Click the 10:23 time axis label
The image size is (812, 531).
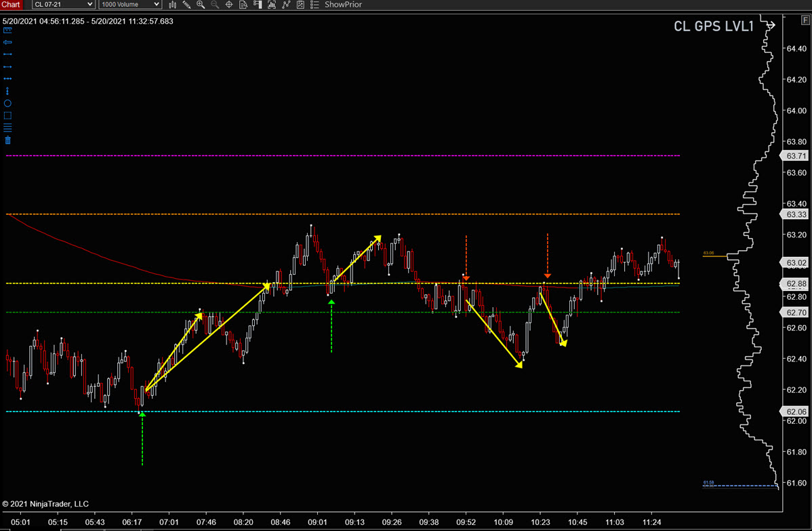tap(540, 522)
